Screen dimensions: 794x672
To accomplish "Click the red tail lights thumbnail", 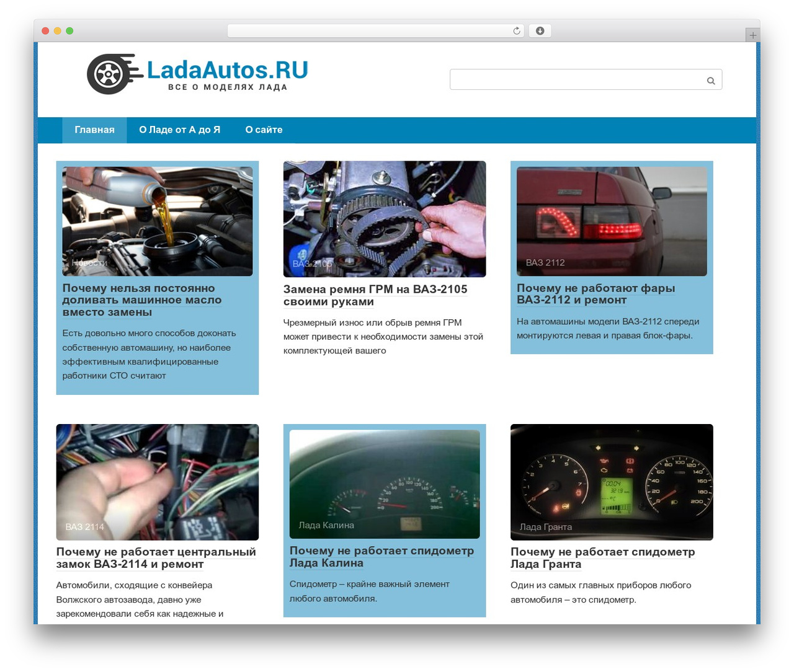I will click(x=612, y=221).
